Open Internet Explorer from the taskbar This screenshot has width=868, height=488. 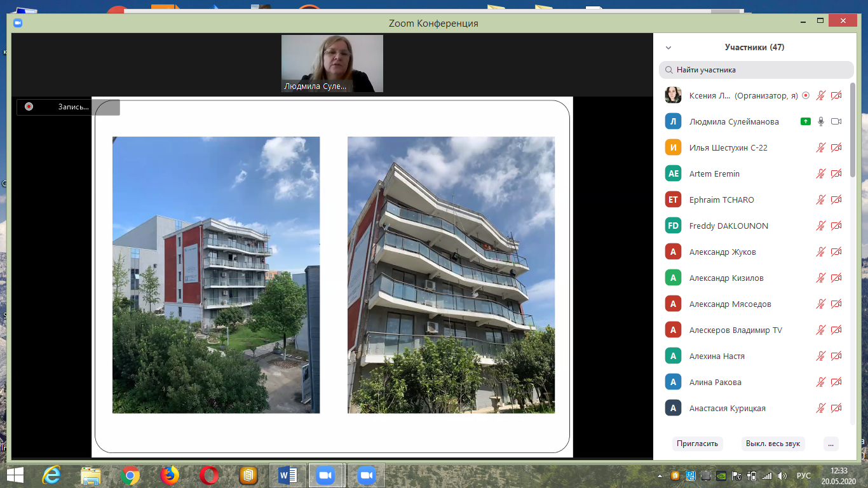(51, 475)
